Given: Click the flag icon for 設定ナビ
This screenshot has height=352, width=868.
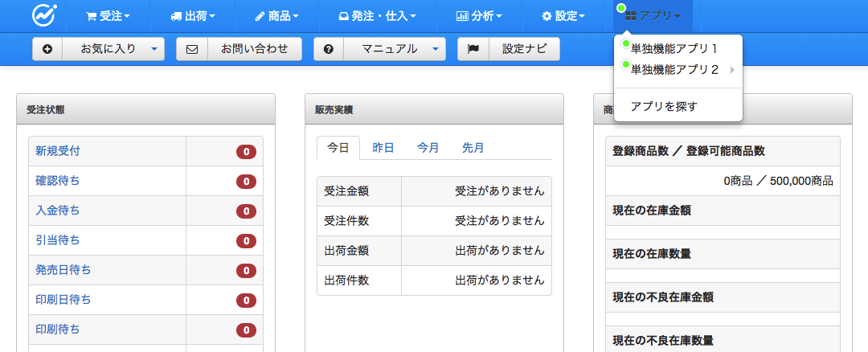Looking at the screenshot, I should tap(473, 49).
